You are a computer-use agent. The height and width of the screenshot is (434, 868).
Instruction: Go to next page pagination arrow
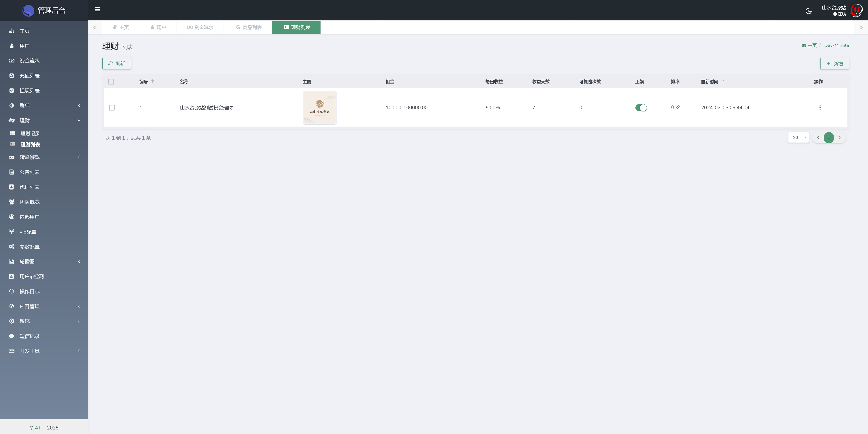(839, 138)
